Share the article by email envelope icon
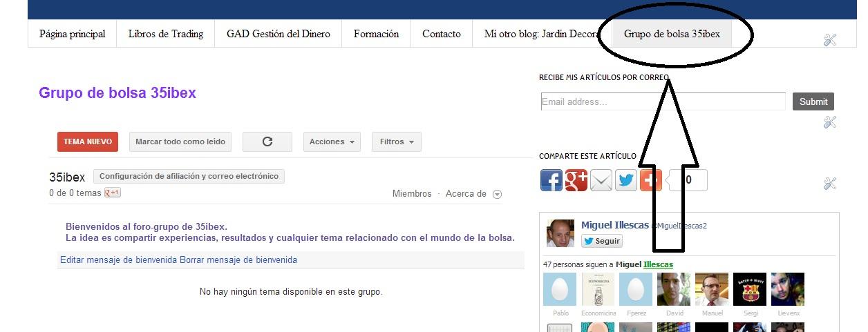The height and width of the screenshot is (332, 868). [x=601, y=180]
